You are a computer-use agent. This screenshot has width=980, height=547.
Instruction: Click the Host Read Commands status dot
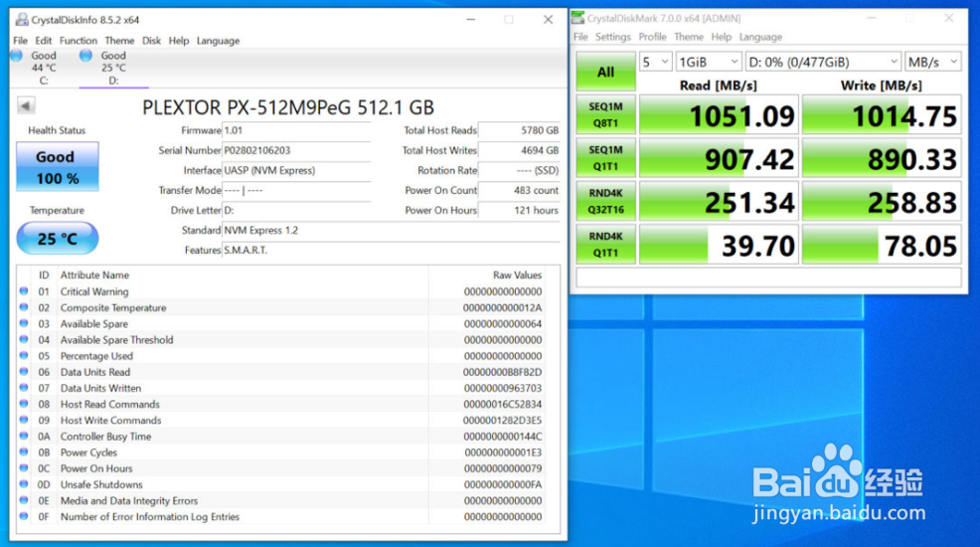tap(24, 404)
